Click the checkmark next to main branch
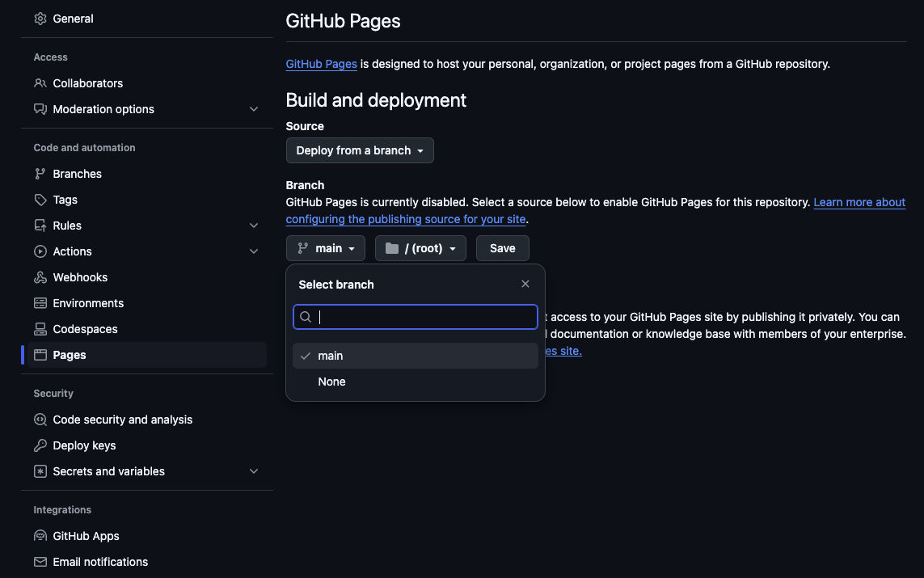Screen dimensions: 924x578 [x=306, y=356]
